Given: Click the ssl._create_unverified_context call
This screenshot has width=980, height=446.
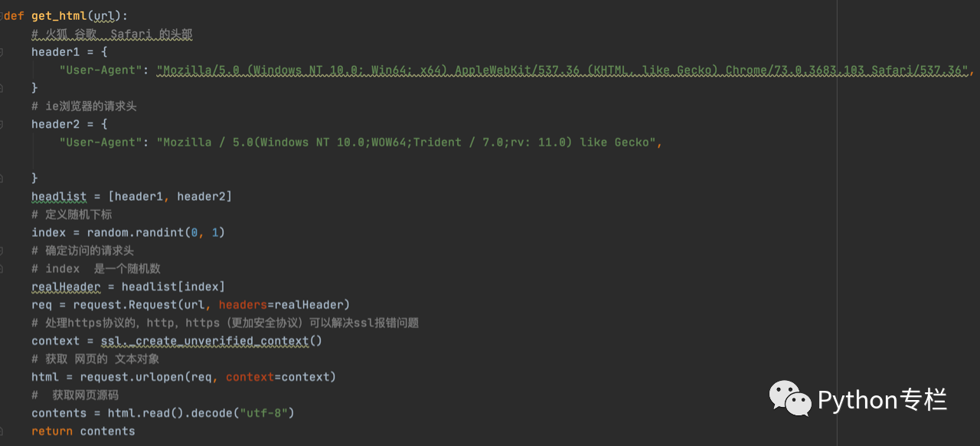Looking at the screenshot, I should [x=211, y=341].
